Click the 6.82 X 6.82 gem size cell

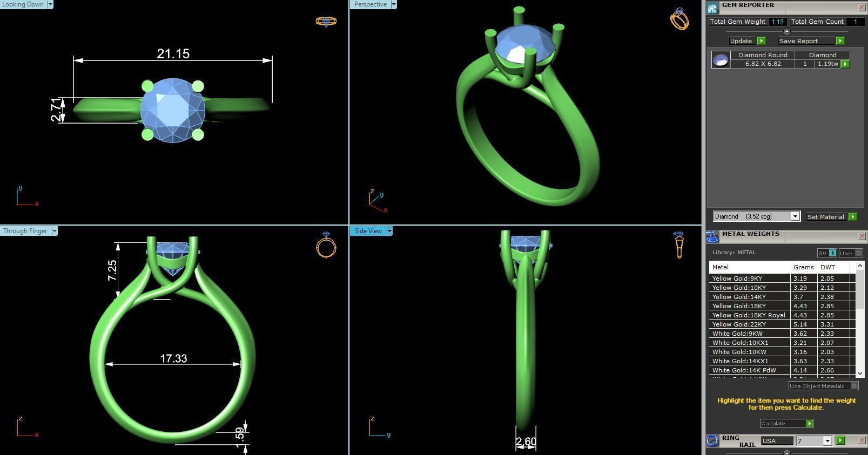763,64
